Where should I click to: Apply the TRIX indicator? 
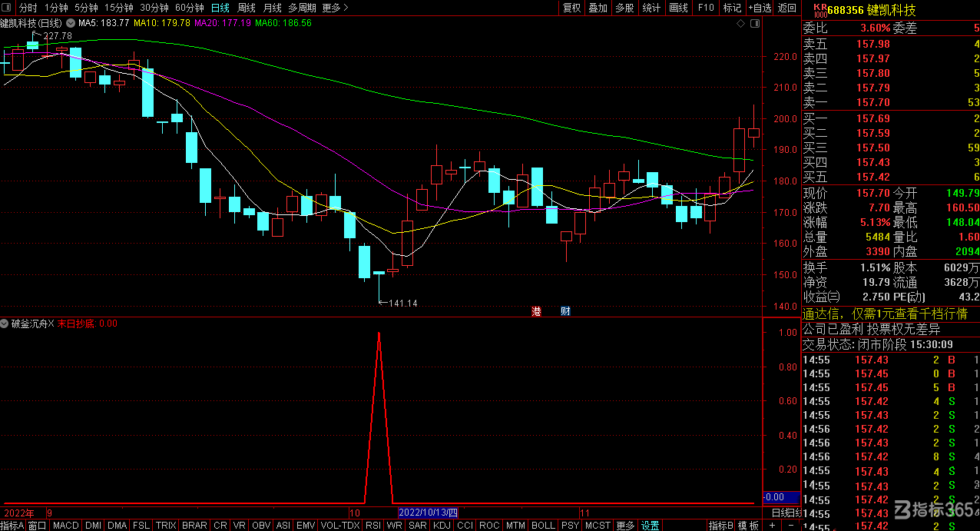[166, 526]
